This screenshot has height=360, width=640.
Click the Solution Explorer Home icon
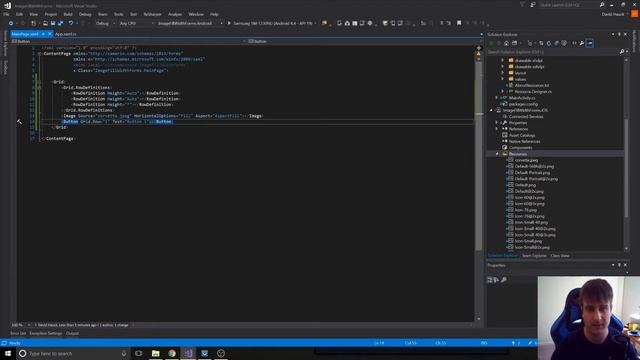[506, 43]
